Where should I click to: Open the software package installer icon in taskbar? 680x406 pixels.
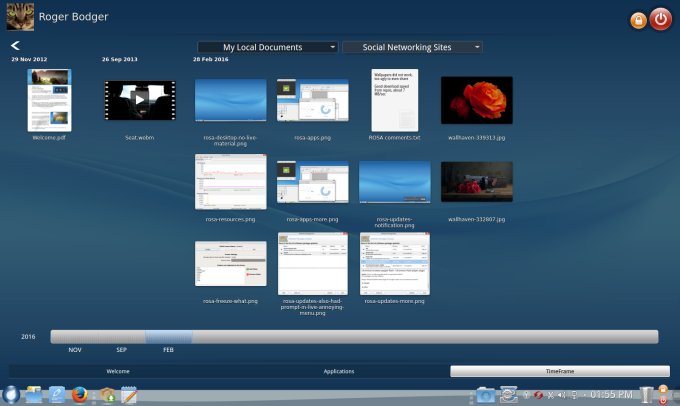click(x=104, y=394)
